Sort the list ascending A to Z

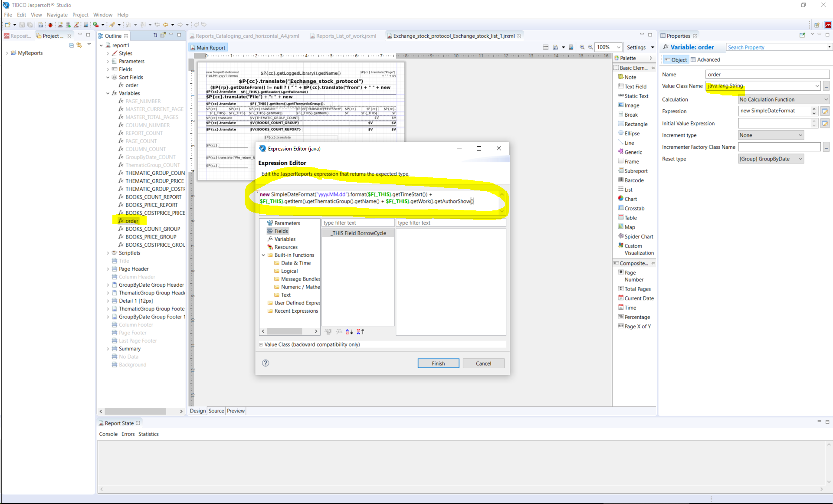[349, 332]
